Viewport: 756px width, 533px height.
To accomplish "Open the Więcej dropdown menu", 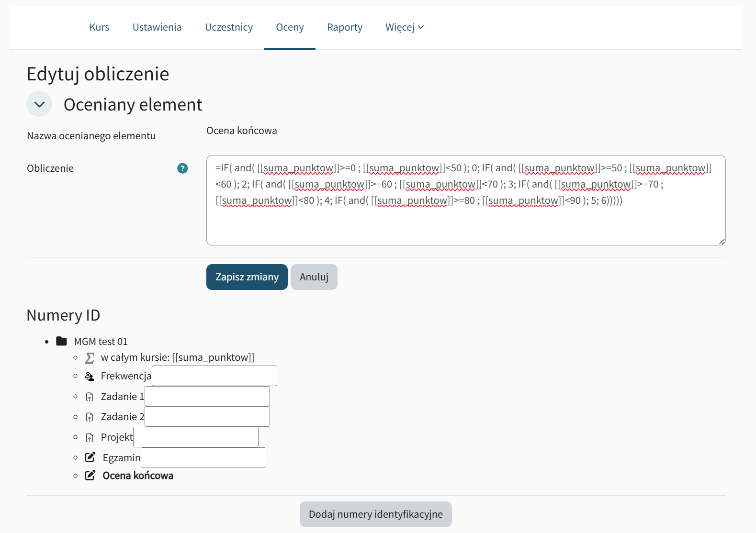I will pos(405,27).
